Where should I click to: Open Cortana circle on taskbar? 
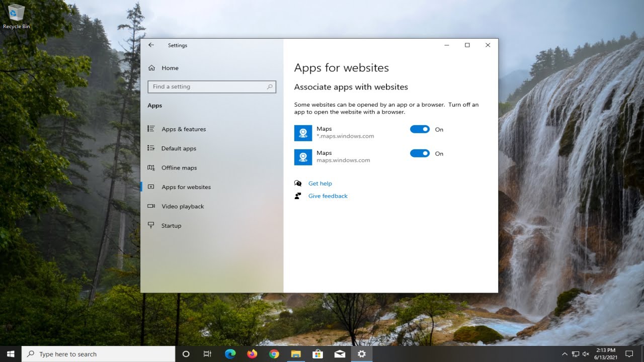click(186, 354)
